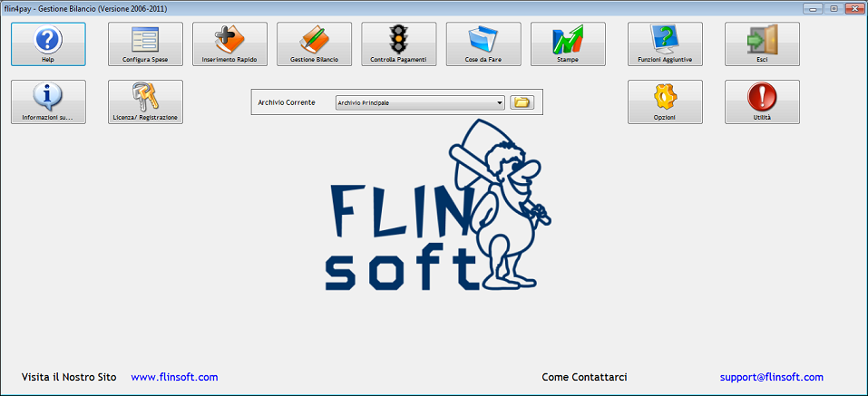Click the Archivio Corrente label
Viewport: 868px width, 396px height.
[x=287, y=103]
